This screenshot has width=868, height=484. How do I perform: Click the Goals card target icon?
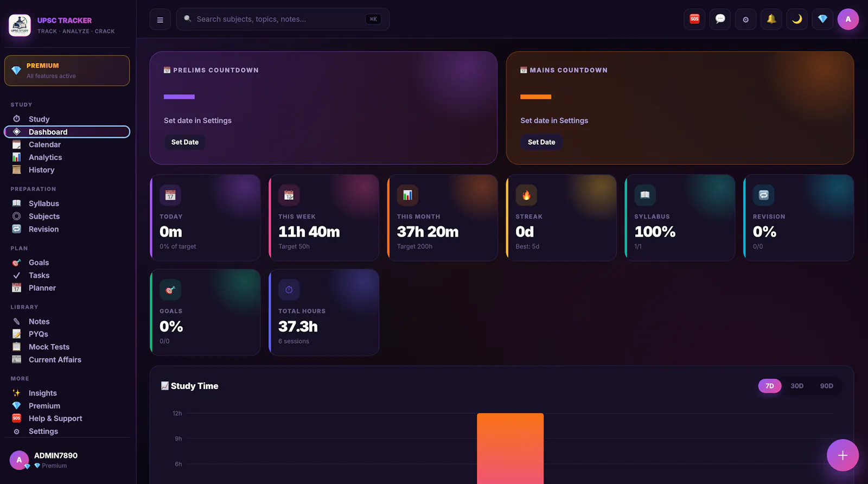170,290
